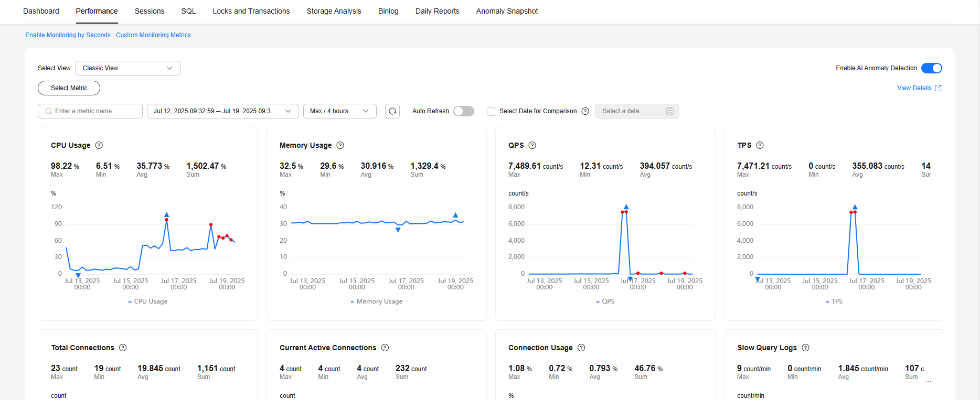The width and height of the screenshot is (980, 400).
Task: Turn on the Auto Refresh switch
Action: (x=464, y=111)
